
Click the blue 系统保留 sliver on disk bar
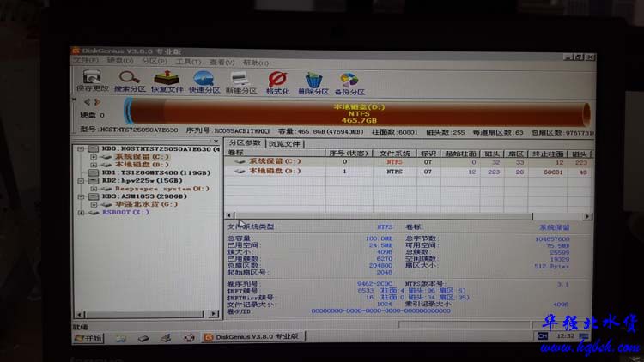click(x=129, y=111)
